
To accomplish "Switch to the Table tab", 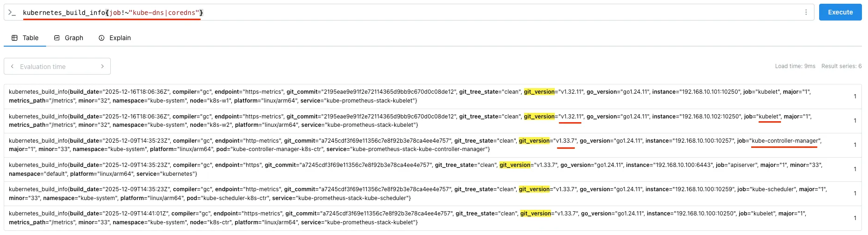I will pyautogui.click(x=25, y=38).
